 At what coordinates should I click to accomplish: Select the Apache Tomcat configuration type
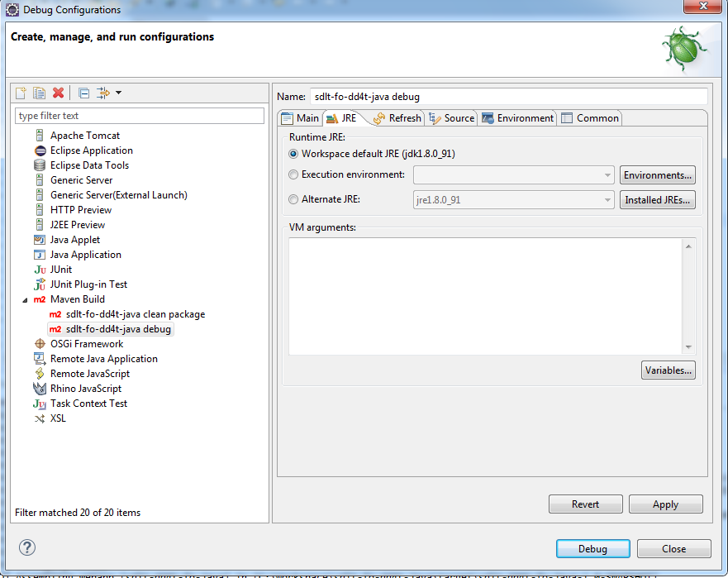pyautogui.click(x=84, y=136)
